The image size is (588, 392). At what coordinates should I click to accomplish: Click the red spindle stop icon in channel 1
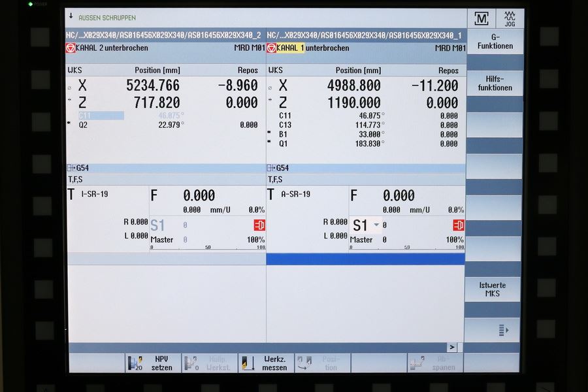[459, 225]
